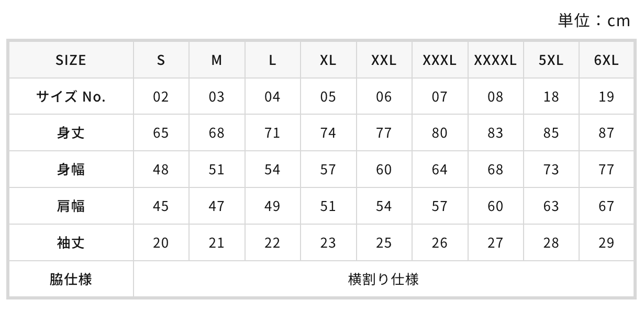The width and height of the screenshot is (644, 311).
Task: Select the 身丈 row label
Action: (71, 133)
